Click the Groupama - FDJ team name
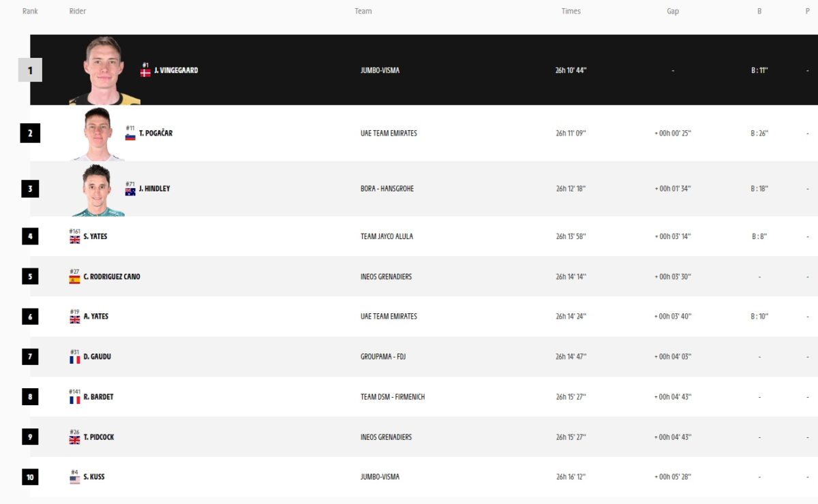 coord(382,357)
